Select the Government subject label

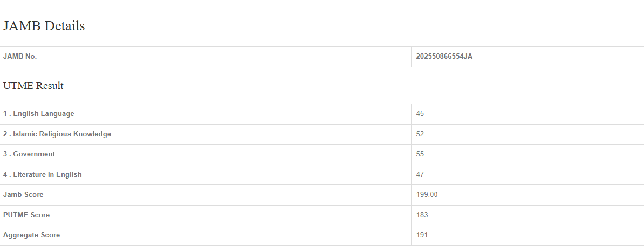coord(34,154)
